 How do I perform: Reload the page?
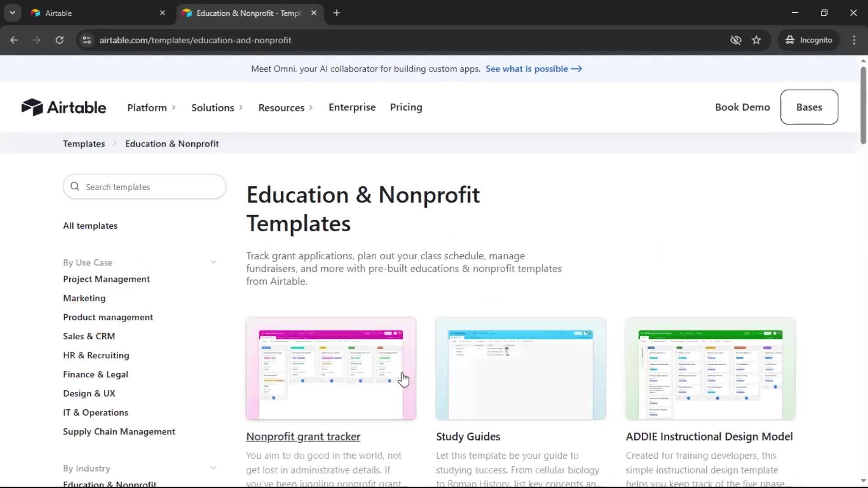point(59,40)
